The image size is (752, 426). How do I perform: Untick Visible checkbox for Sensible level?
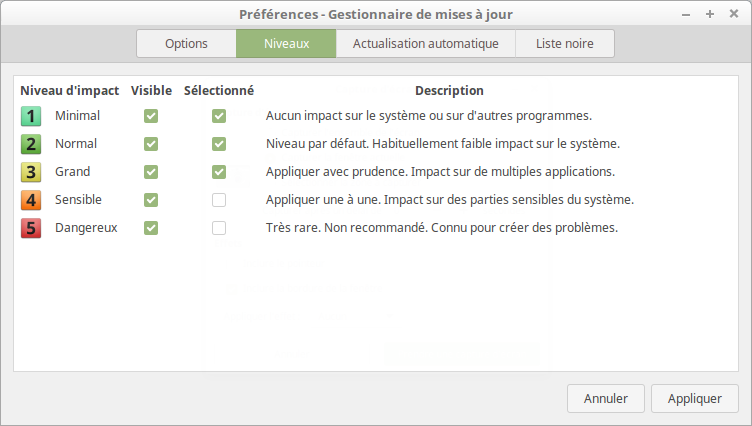tap(151, 200)
